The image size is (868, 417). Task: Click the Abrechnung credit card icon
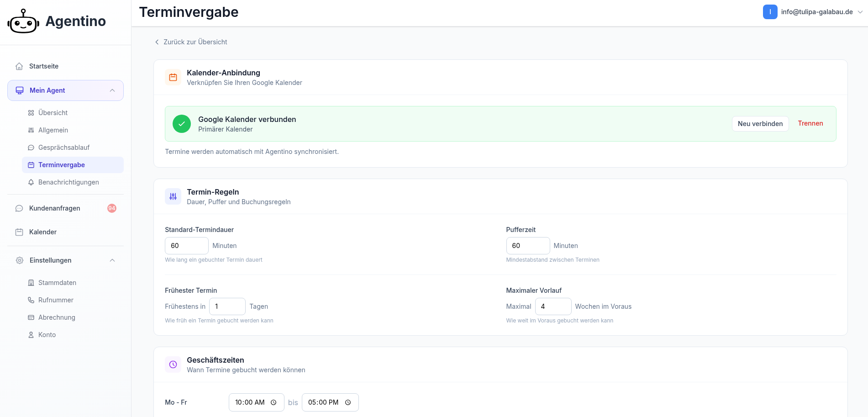[x=31, y=317]
